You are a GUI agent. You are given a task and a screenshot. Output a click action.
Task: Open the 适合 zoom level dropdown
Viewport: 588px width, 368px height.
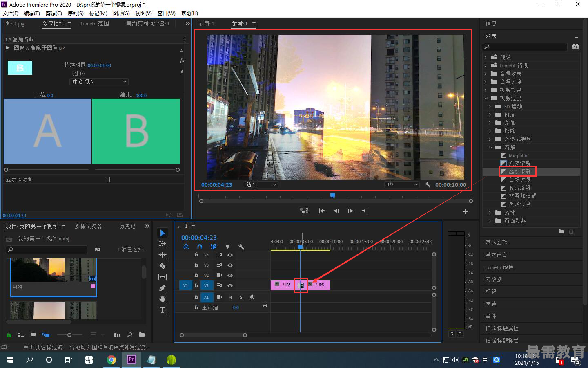(261, 184)
